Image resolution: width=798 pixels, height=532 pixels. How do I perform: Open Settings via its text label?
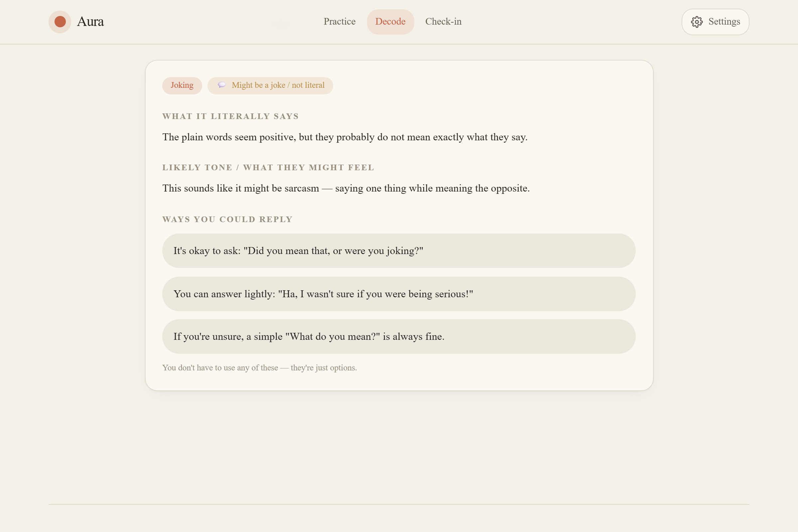click(x=724, y=22)
